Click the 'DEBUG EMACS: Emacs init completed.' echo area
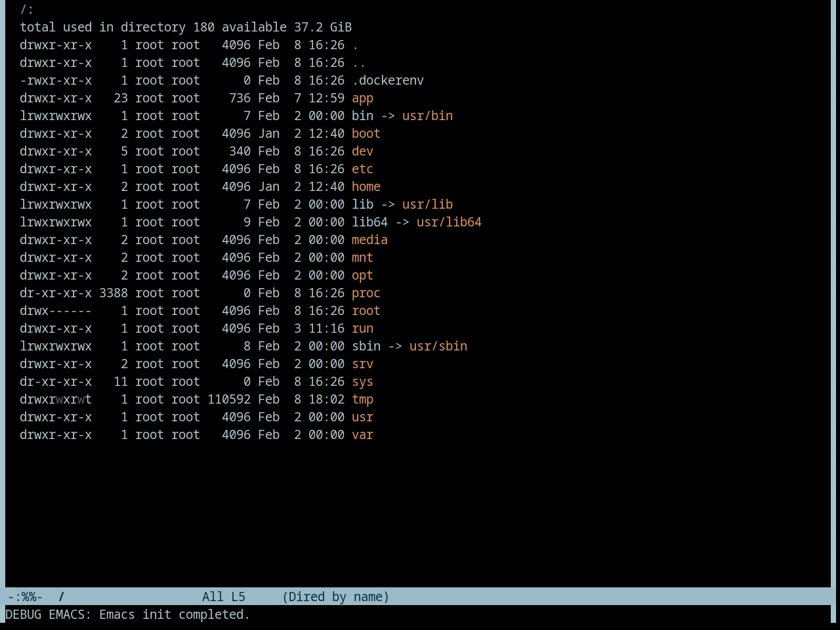This screenshot has width=840, height=630. (x=128, y=615)
